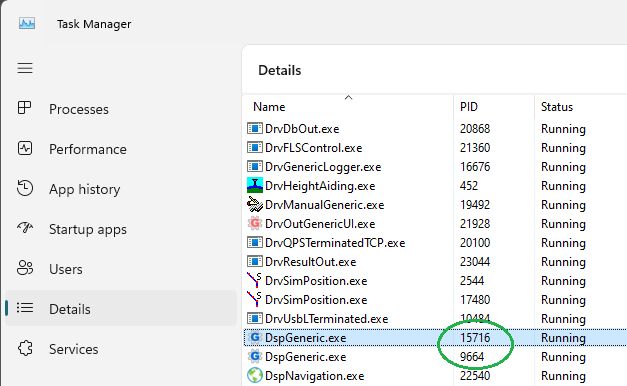Select the DrvHeightAiding.exe process name
Screen dimensions: 627x386
pyautogui.click(x=320, y=186)
